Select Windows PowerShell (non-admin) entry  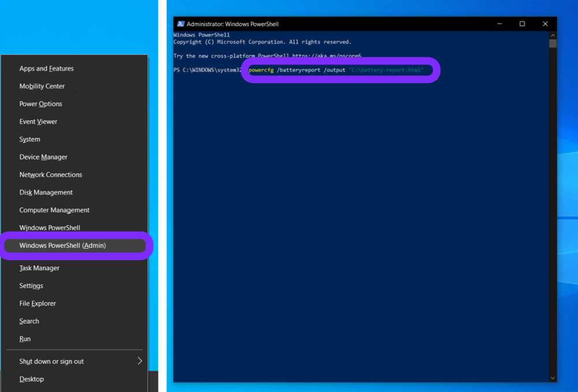(x=50, y=227)
